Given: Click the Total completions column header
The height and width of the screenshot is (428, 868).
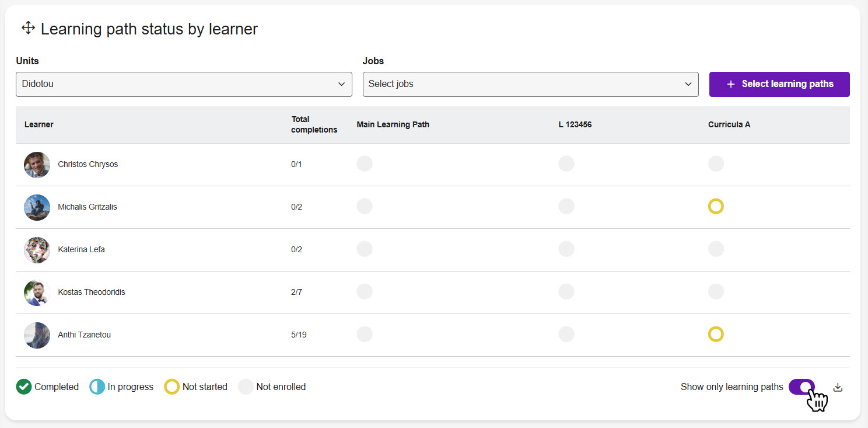Looking at the screenshot, I should pyautogui.click(x=314, y=124).
